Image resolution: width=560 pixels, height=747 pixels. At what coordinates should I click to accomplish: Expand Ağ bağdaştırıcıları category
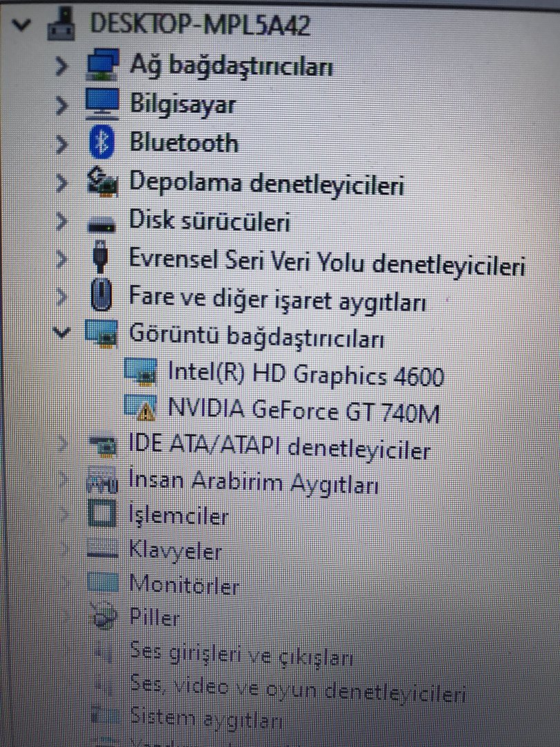click(61, 66)
